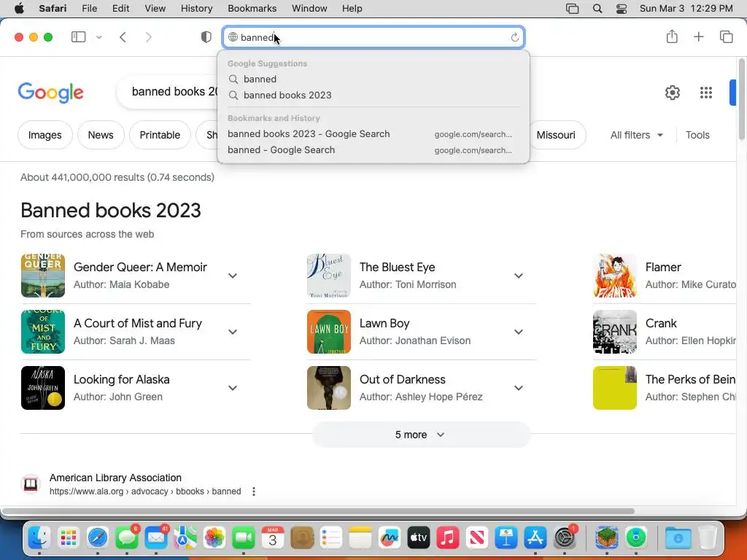Go forward with the forward arrow
The height and width of the screenshot is (560, 747).
(x=149, y=37)
